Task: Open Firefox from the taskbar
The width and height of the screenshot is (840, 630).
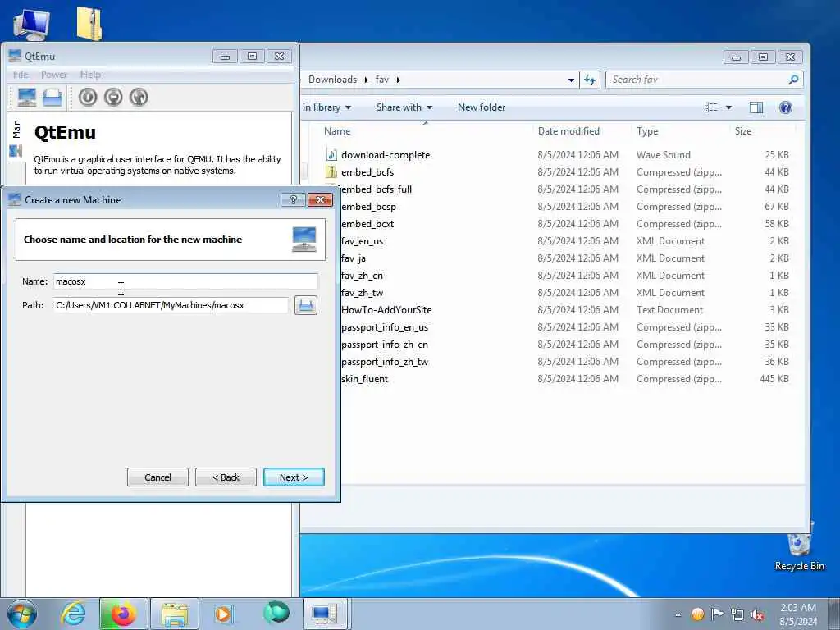Action: pyautogui.click(x=123, y=614)
